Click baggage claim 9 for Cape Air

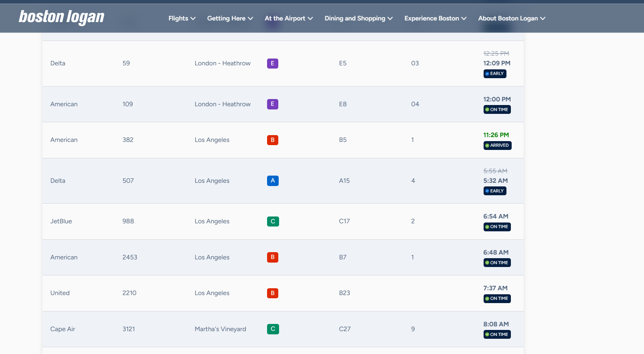point(413,329)
